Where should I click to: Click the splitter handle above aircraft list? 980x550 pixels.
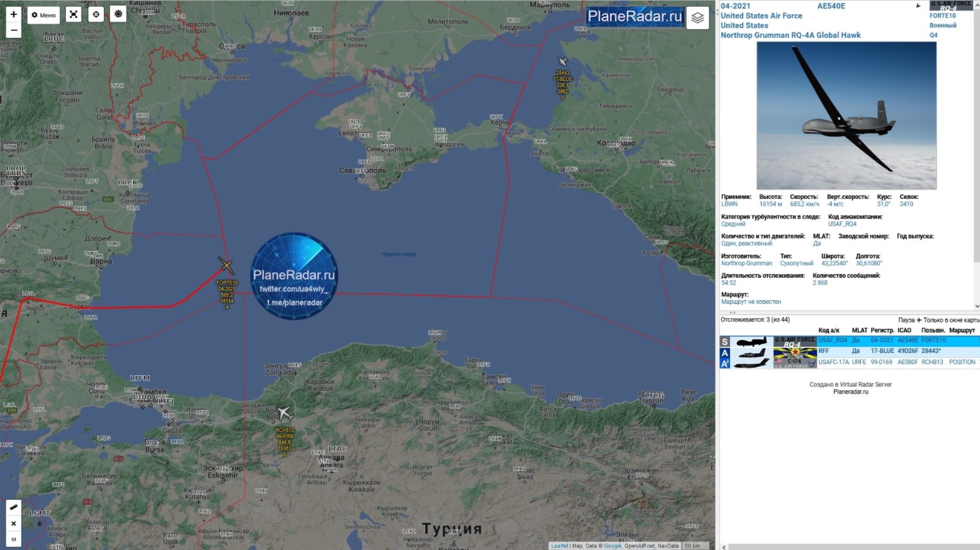click(732, 313)
